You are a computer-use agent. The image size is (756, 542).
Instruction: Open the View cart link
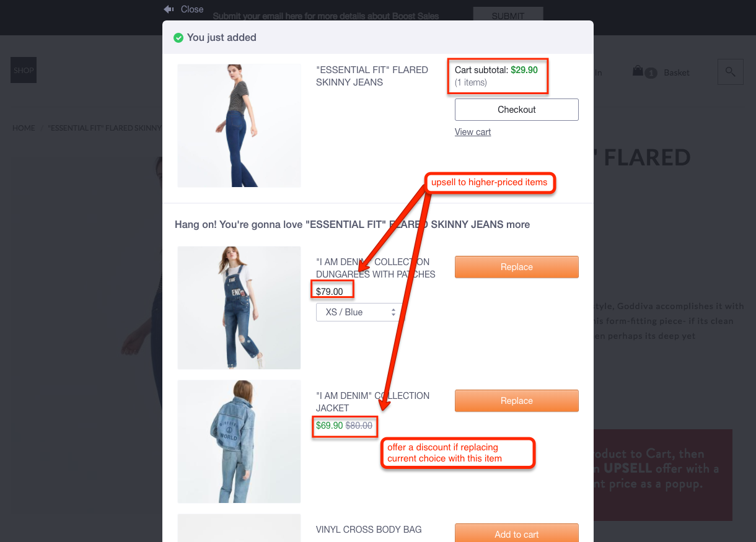click(x=473, y=132)
